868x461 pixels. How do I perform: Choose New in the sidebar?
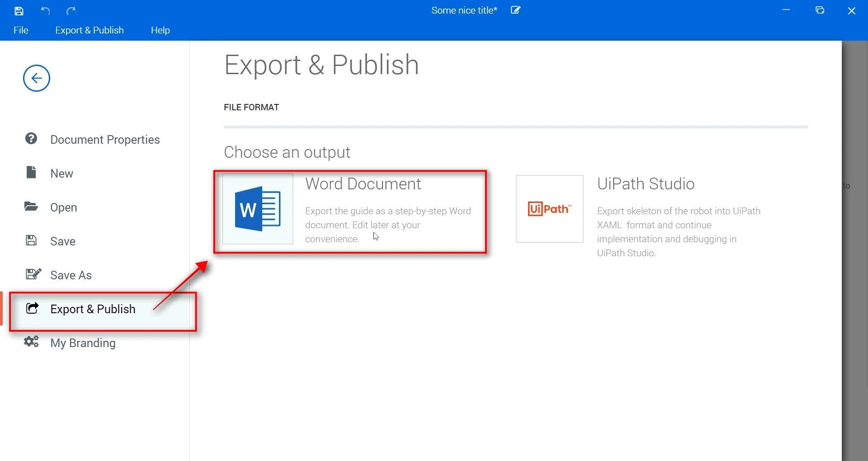pos(95,174)
